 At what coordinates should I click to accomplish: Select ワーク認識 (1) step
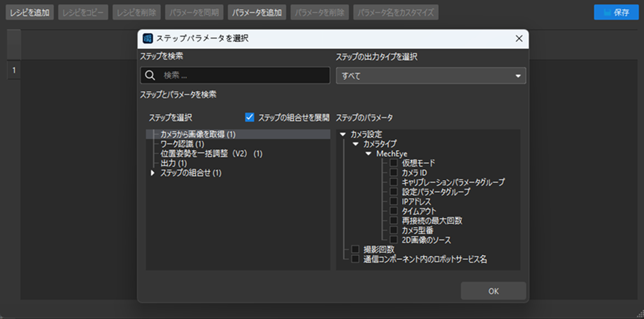(182, 144)
